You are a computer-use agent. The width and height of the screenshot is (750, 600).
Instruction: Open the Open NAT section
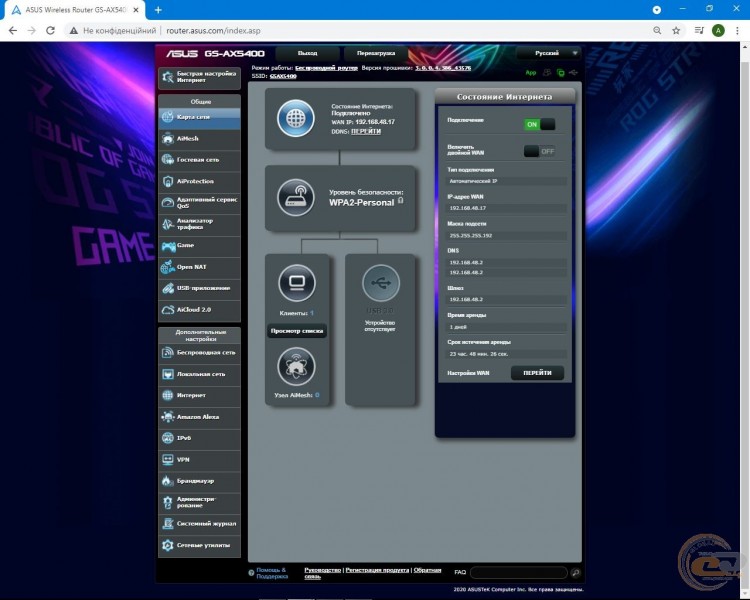pyautogui.click(x=199, y=267)
